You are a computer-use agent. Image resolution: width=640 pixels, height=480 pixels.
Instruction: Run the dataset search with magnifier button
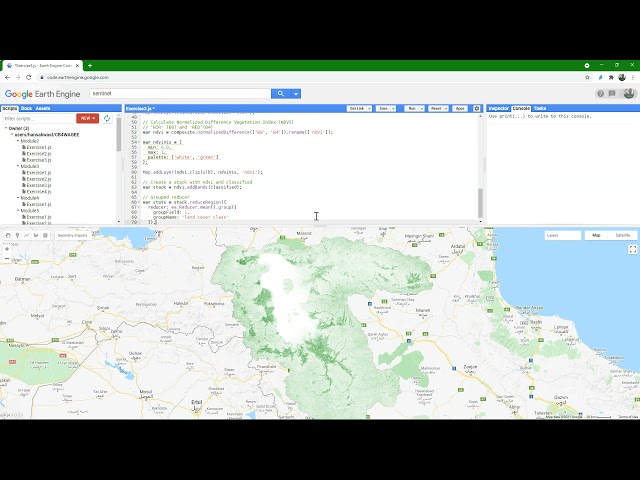coord(281,94)
